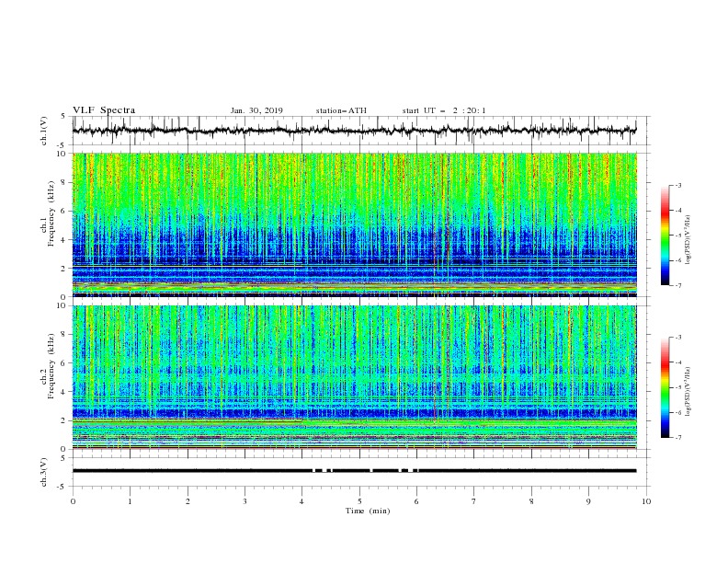
Task: Click the 'ch.1(V)' waveform axis label
Action: point(44,131)
